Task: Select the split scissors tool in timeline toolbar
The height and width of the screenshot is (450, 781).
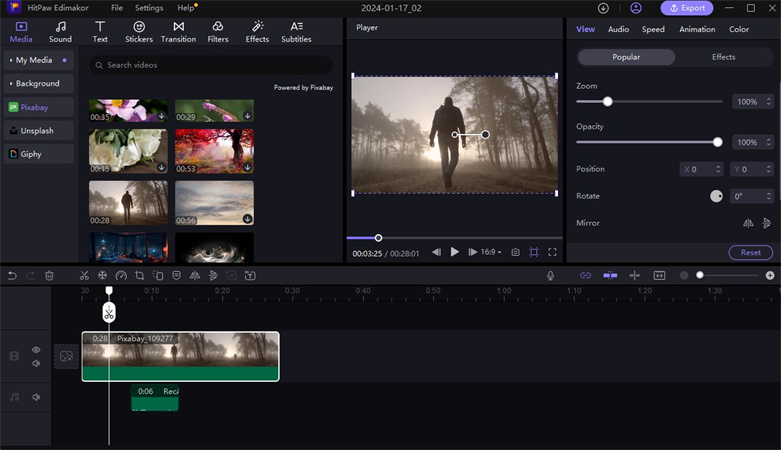Action: pos(84,275)
